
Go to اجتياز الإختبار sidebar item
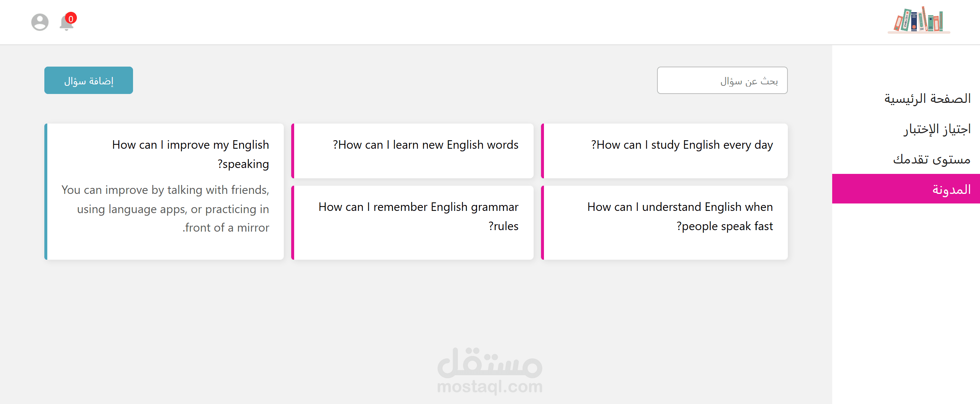click(x=937, y=129)
